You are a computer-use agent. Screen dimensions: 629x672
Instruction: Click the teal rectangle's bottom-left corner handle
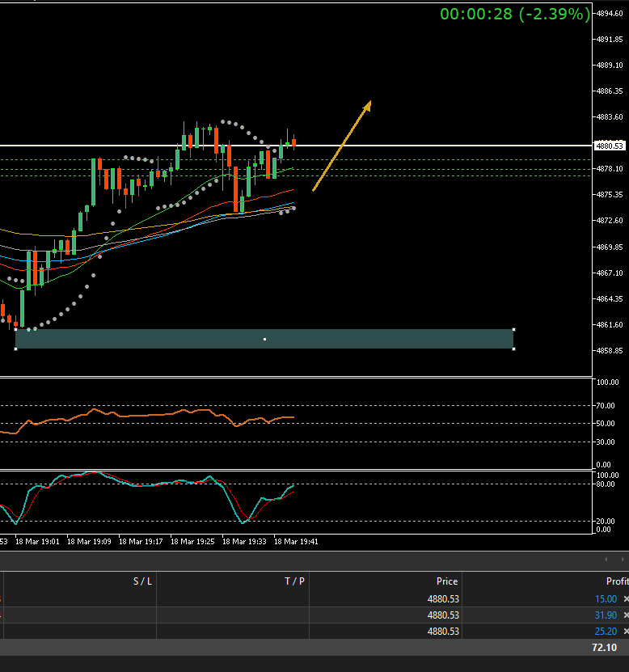pyautogui.click(x=15, y=349)
